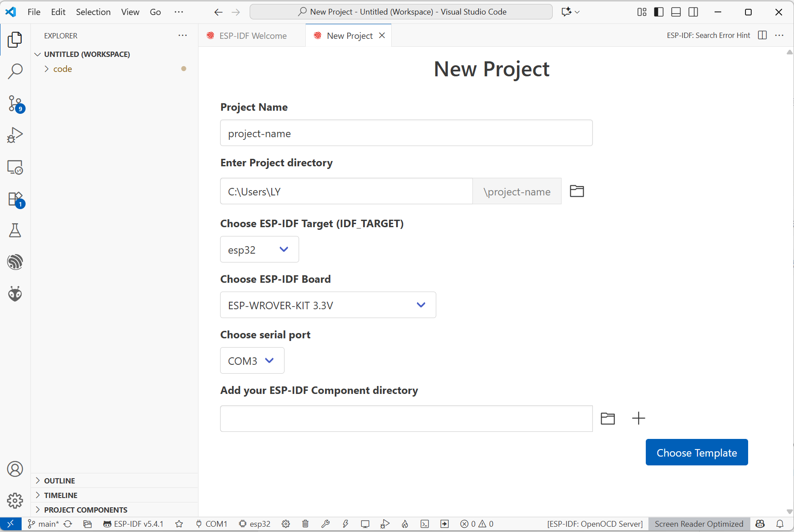Click the star icon in status bar

point(179,524)
